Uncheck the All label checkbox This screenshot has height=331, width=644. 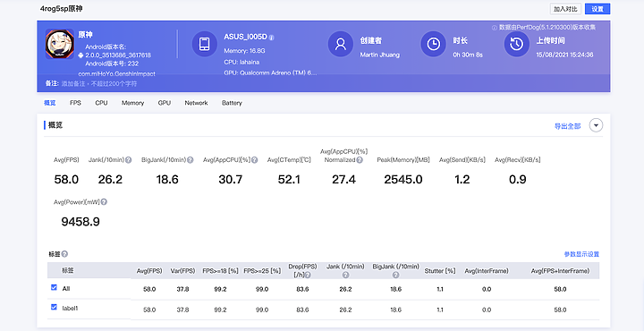tap(54, 287)
